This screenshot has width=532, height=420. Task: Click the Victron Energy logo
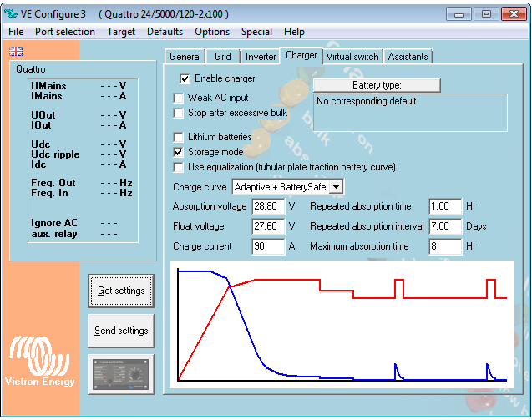40,362
